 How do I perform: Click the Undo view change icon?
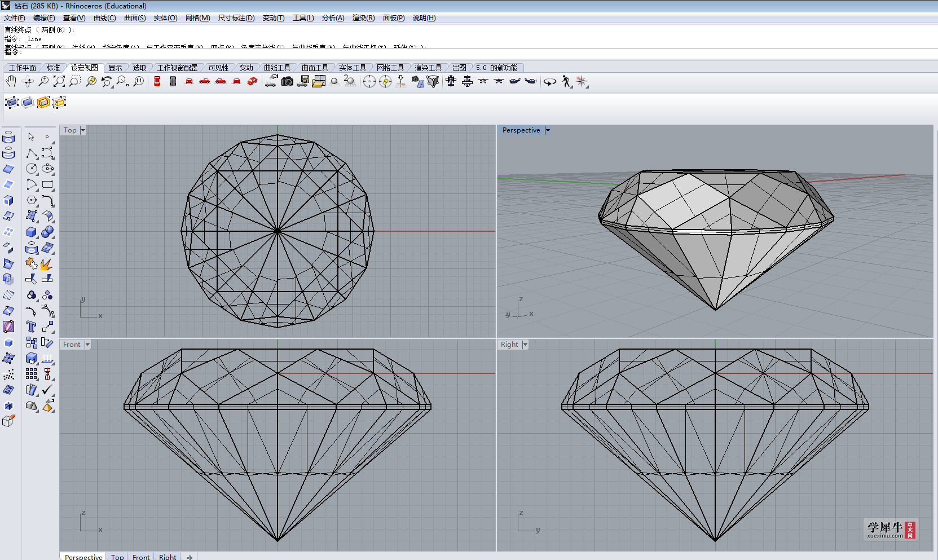107,82
